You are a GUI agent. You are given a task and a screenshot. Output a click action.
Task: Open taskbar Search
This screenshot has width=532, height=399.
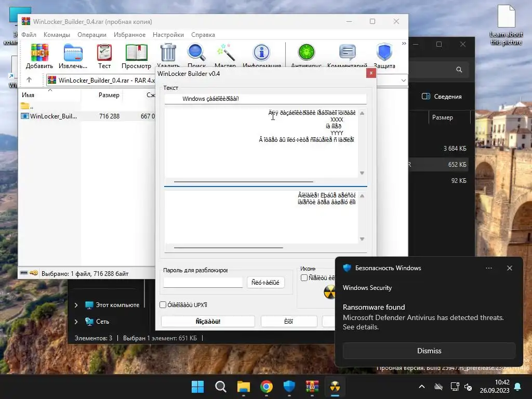[x=220, y=387]
